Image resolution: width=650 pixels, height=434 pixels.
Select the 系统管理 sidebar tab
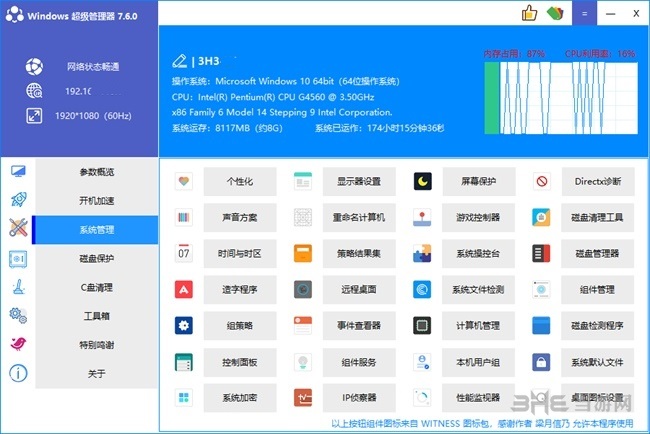point(95,230)
